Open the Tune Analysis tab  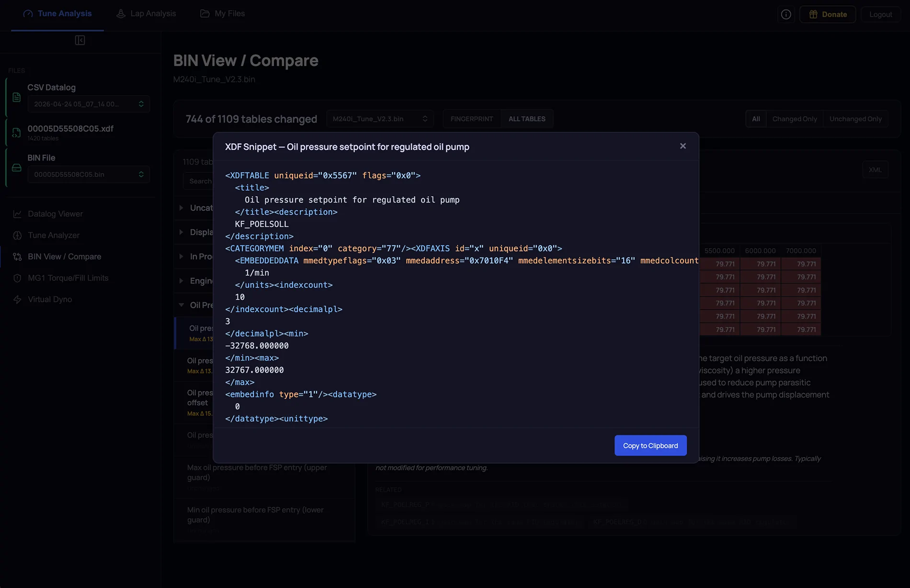click(x=57, y=14)
